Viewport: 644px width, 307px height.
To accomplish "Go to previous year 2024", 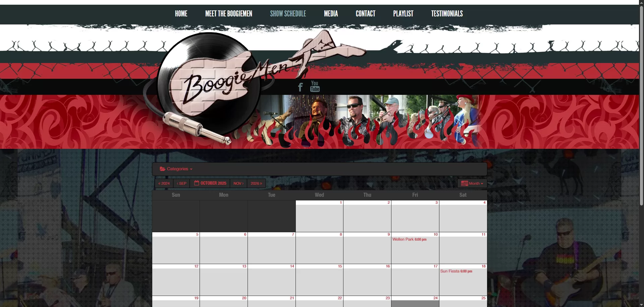I will click(164, 183).
